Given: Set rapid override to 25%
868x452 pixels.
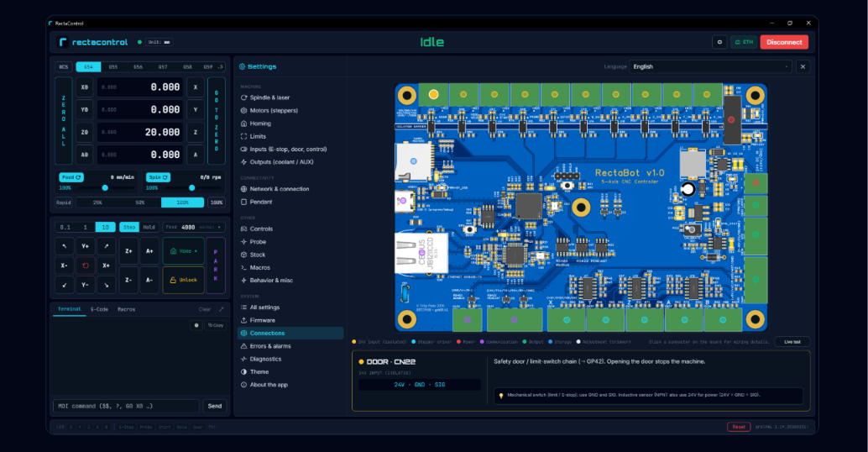Looking at the screenshot, I should coord(97,202).
